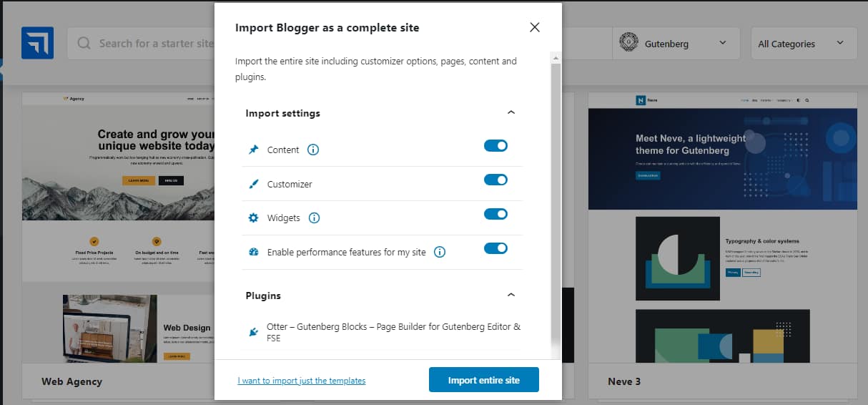The image size is (868, 405).
Task: Open the All Categories dropdown
Action: (803, 44)
